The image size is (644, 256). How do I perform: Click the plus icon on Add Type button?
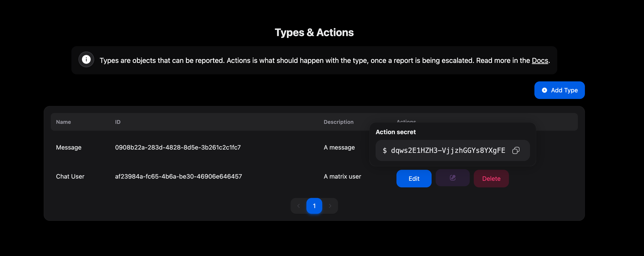coord(545,90)
